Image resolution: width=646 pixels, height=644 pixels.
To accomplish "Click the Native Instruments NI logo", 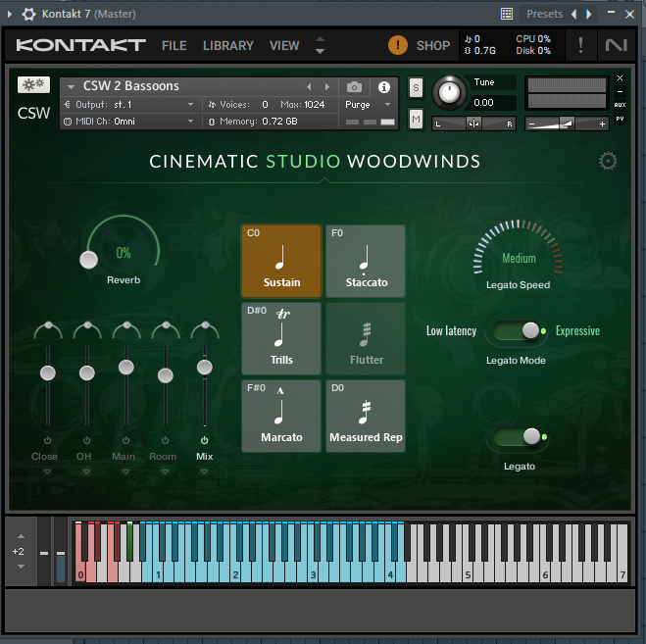I will coord(616,45).
